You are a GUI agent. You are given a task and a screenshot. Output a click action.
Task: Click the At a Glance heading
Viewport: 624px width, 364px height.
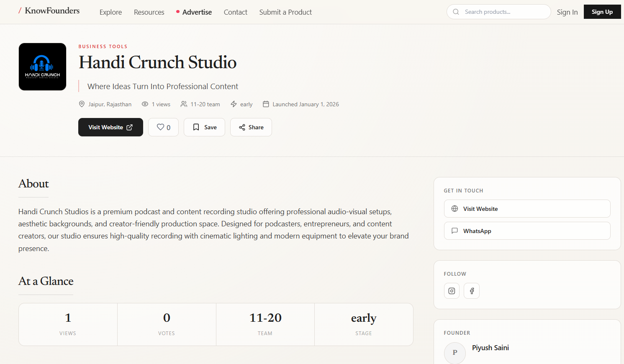tap(46, 281)
